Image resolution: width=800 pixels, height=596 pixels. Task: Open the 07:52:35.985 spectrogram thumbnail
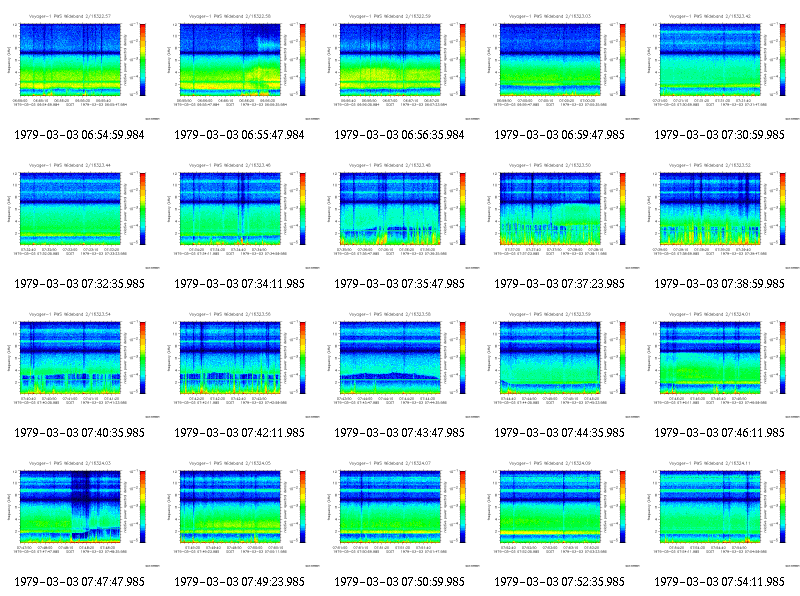560,513
